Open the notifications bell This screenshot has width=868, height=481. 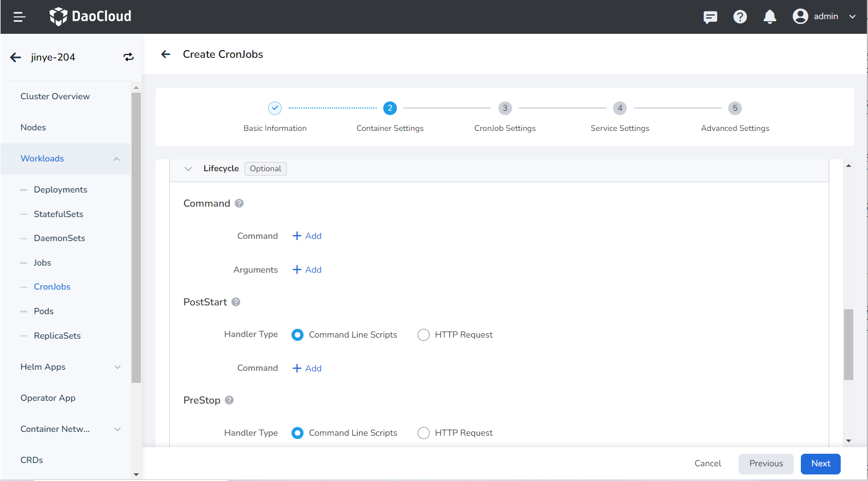770,17
